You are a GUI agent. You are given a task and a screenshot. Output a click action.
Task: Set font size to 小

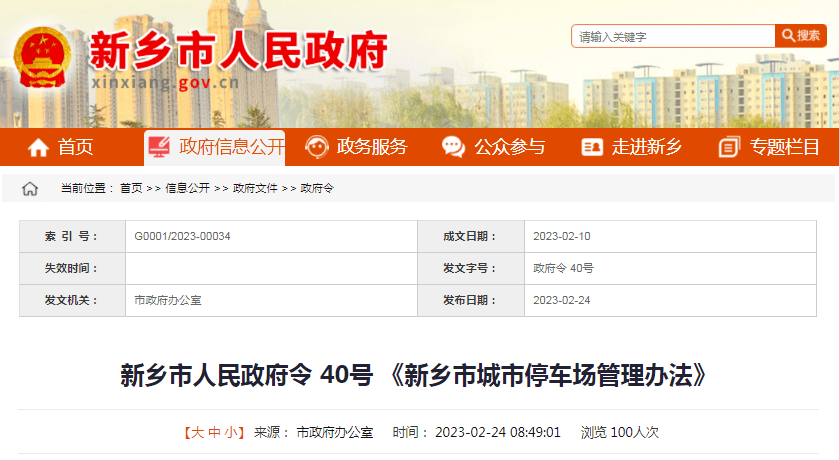coord(231,432)
